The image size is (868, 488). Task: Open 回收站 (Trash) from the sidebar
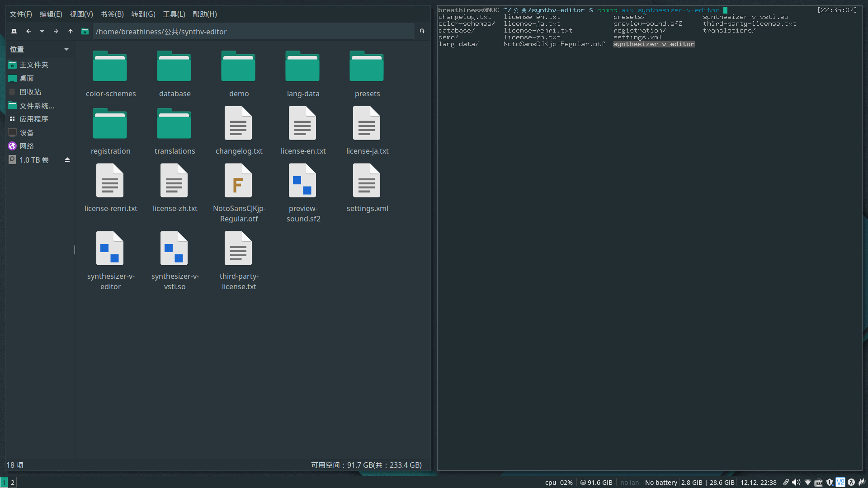[x=30, y=92]
